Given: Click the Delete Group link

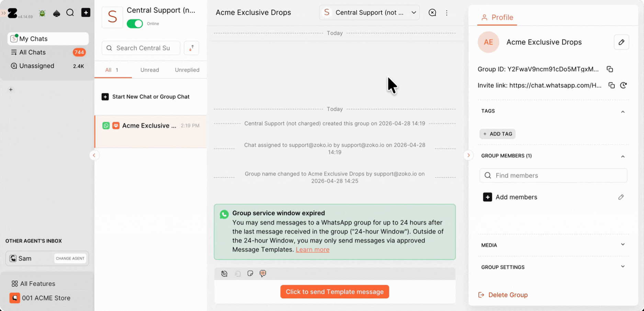Looking at the screenshot, I should tap(503, 295).
